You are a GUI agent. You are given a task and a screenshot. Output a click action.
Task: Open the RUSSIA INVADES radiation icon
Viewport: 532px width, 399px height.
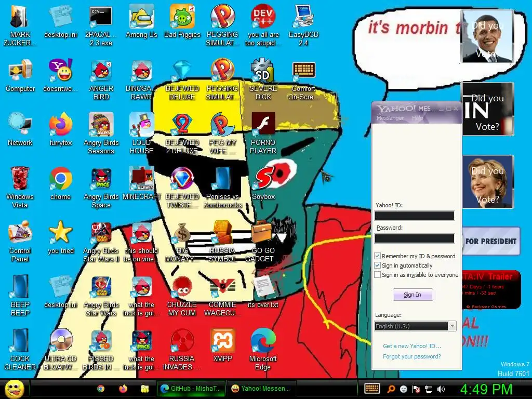click(182, 350)
